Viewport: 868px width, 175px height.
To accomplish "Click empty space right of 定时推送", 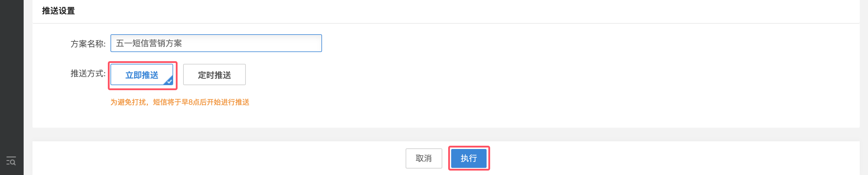I will 539,74.
